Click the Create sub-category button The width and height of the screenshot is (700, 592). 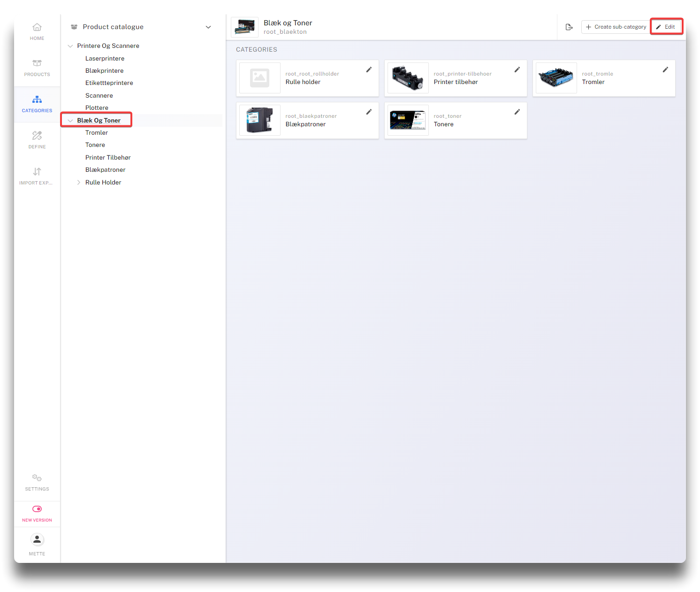click(616, 27)
